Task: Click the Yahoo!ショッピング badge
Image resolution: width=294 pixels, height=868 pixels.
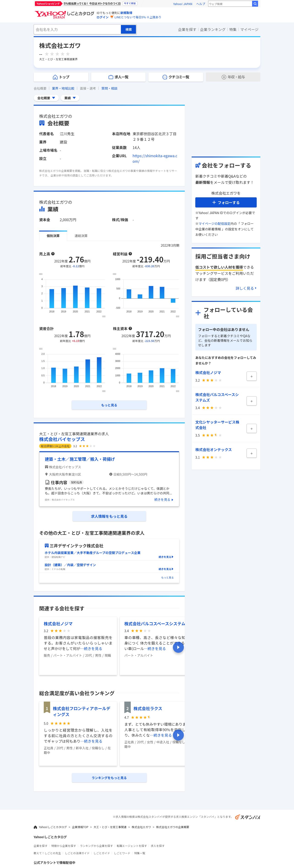Action: (49, 3)
